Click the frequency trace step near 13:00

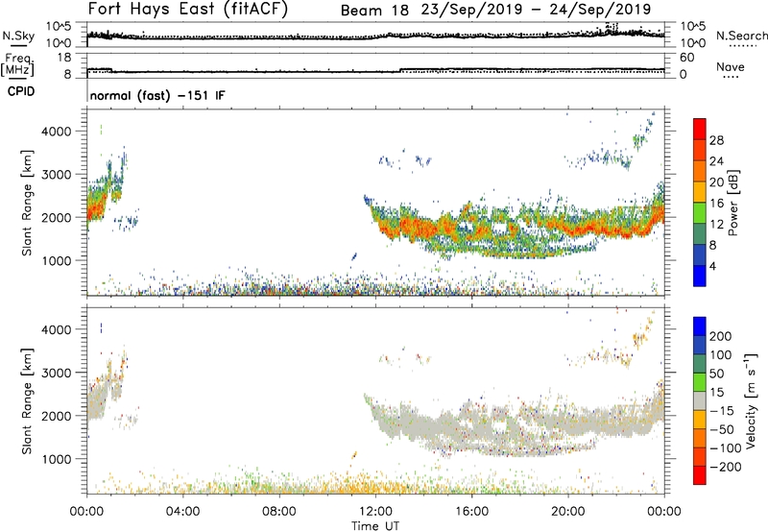coord(400,70)
